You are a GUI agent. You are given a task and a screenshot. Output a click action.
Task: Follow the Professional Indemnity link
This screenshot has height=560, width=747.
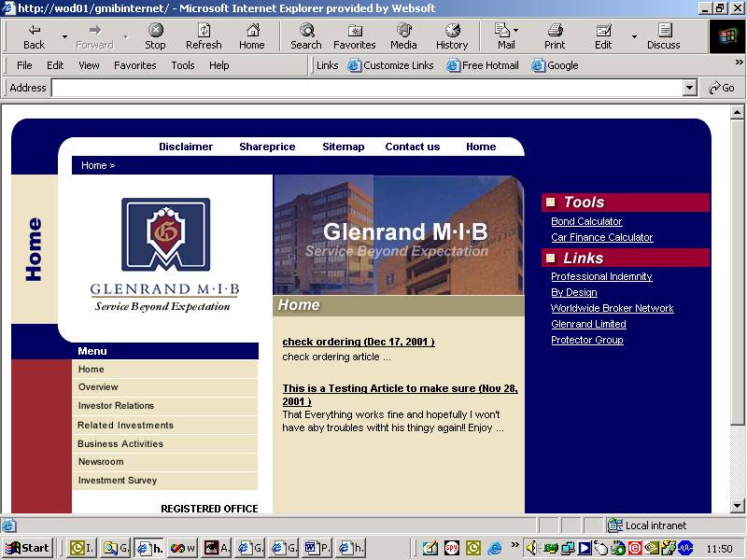[601, 276]
